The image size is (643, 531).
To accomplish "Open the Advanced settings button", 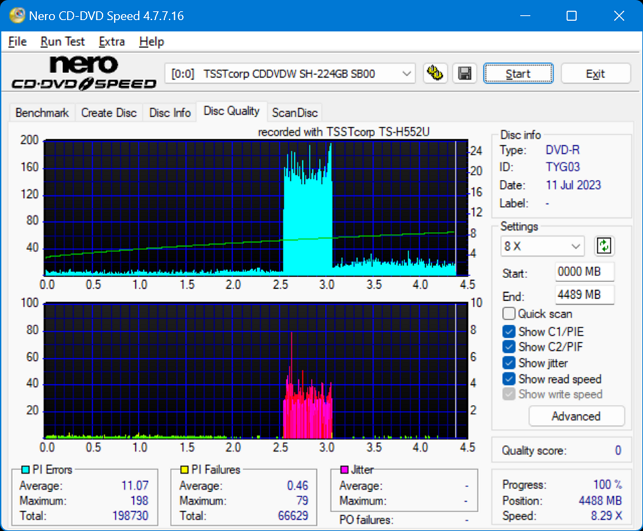I will [x=576, y=416].
